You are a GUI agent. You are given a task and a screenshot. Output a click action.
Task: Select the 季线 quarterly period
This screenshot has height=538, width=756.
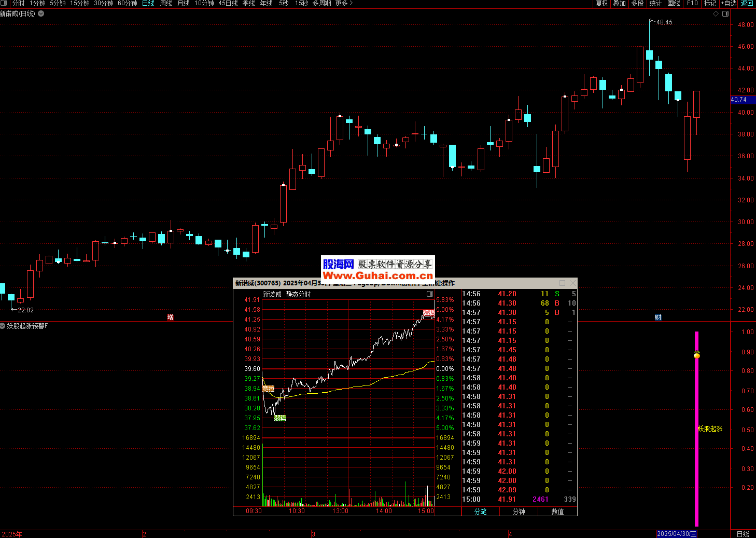(x=249, y=3)
